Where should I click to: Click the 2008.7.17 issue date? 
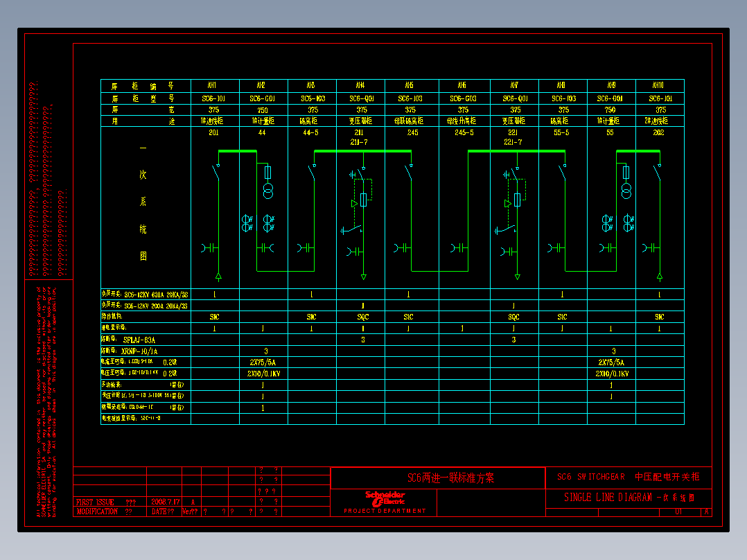[x=166, y=502]
